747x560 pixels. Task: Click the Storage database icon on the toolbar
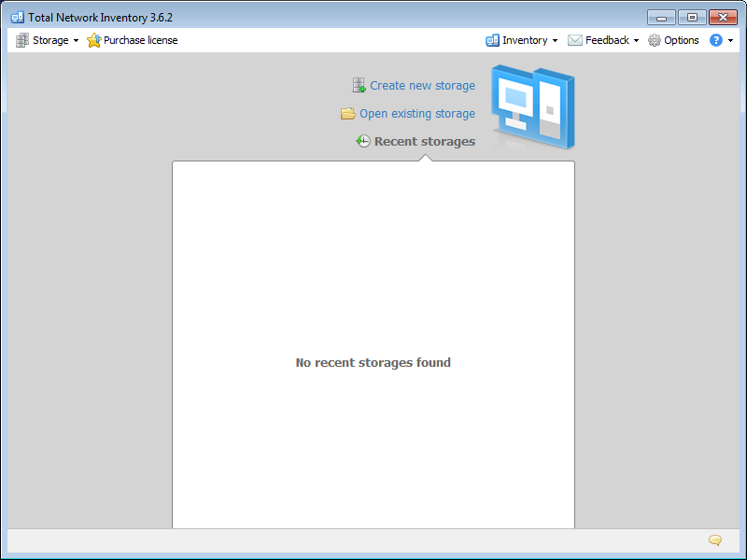(21, 40)
